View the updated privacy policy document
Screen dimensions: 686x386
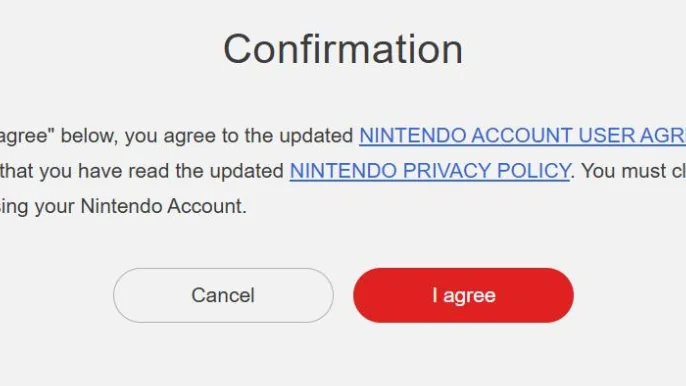pyautogui.click(x=430, y=171)
